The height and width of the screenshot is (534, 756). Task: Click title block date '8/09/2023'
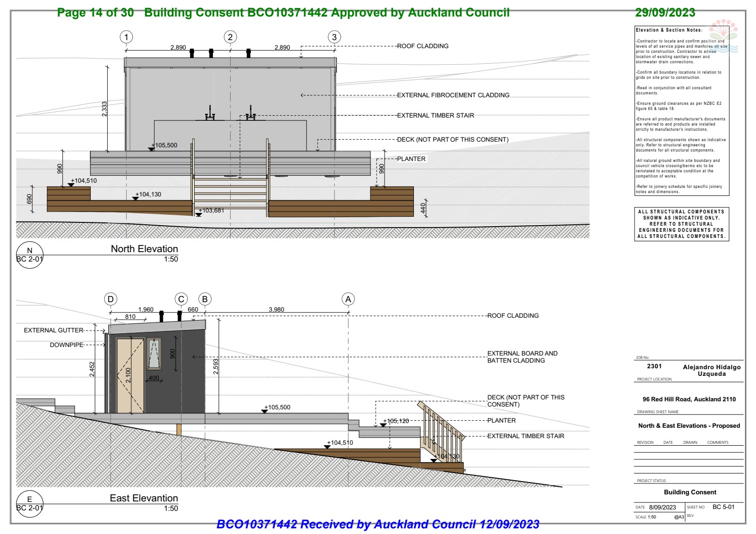[x=662, y=507]
